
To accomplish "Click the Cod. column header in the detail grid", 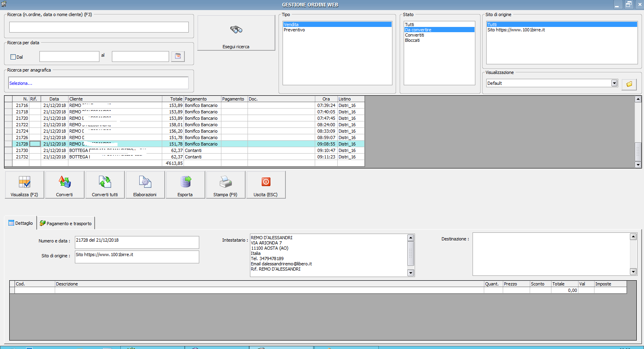I will coord(35,284).
